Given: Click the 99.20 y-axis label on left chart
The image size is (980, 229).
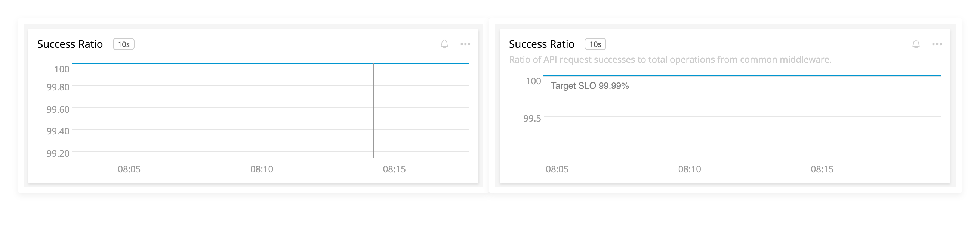Looking at the screenshot, I should [58, 153].
